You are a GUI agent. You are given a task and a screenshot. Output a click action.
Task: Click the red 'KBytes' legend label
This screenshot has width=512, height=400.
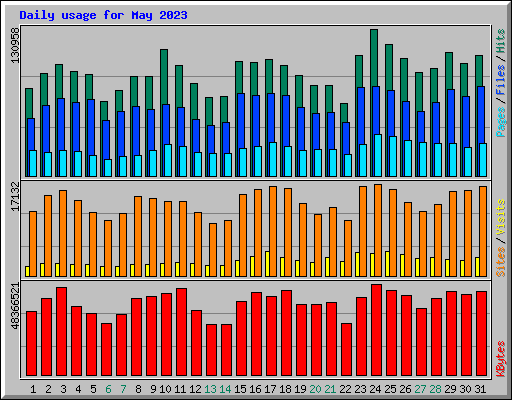[501, 359]
